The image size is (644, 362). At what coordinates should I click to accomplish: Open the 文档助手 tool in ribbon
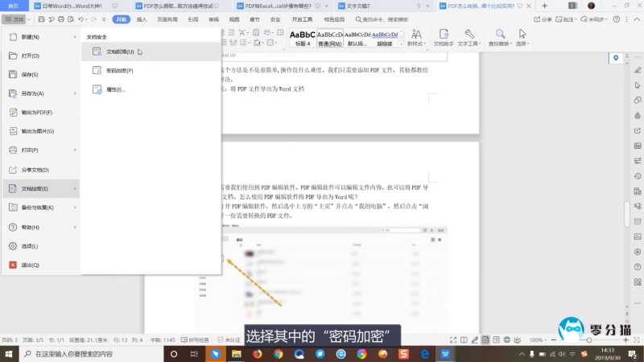click(444, 38)
